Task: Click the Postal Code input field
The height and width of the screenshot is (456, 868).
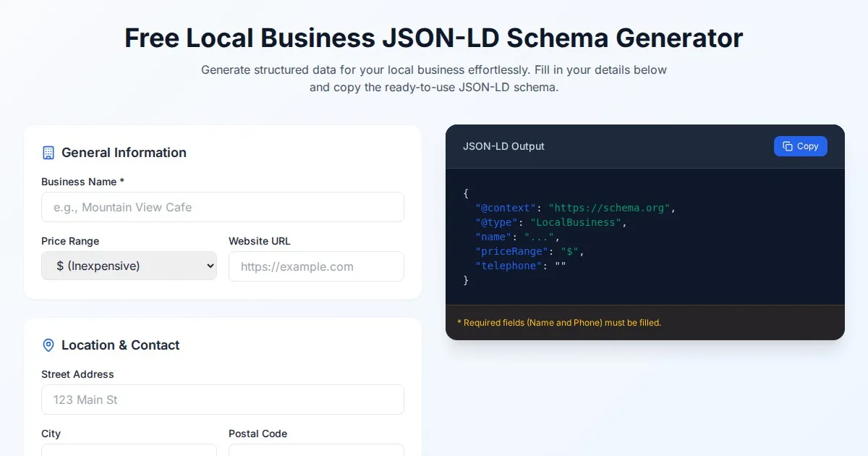Action: point(316,450)
